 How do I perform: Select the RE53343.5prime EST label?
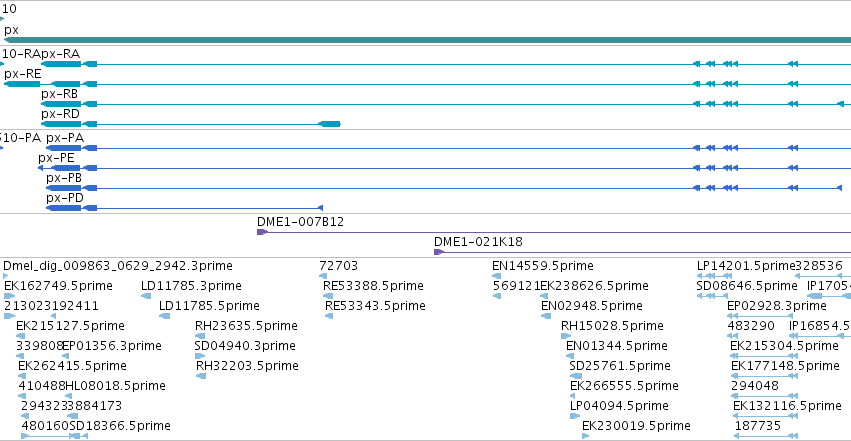coord(375,306)
